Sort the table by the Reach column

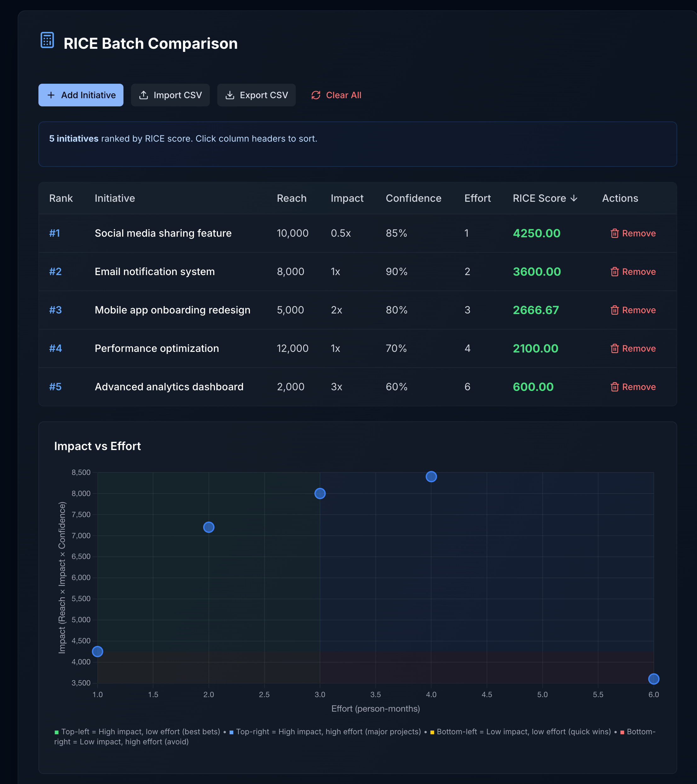click(292, 198)
